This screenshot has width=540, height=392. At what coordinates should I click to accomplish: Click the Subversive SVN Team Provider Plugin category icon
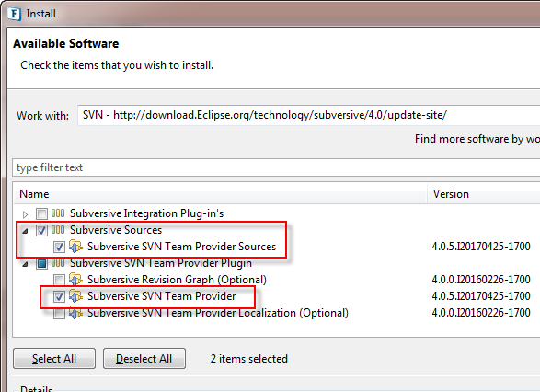click(x=58, y=263)
